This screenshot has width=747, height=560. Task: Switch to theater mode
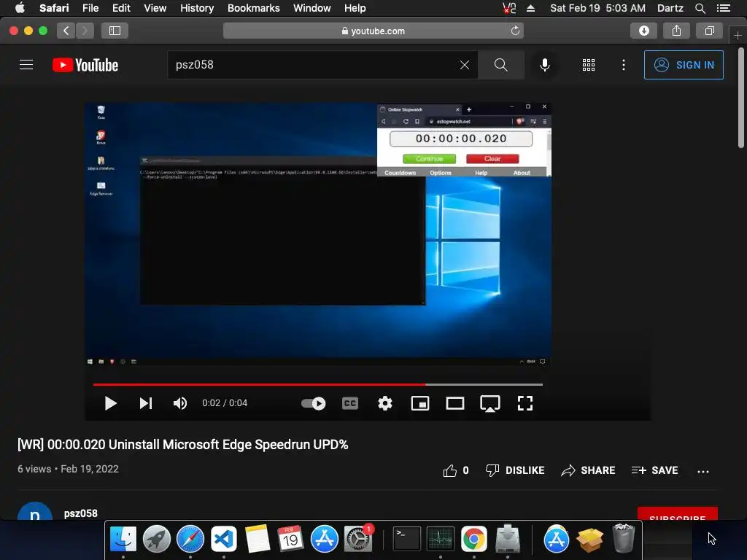point(455,403)
